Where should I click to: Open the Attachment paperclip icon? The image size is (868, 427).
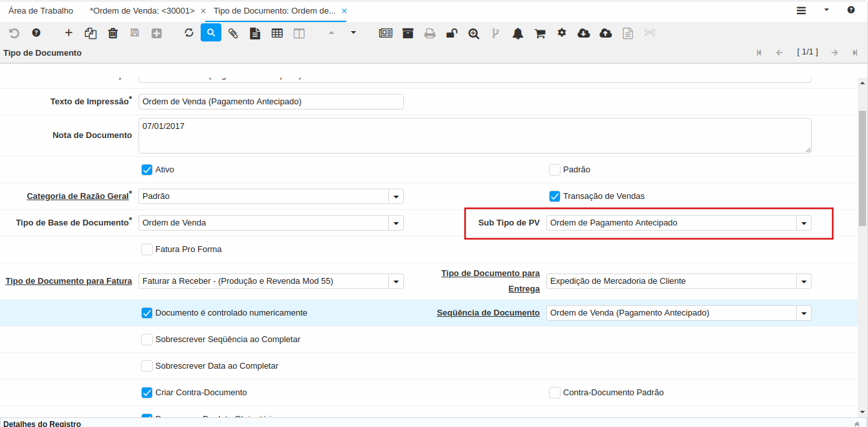click(x=233, y=33)
